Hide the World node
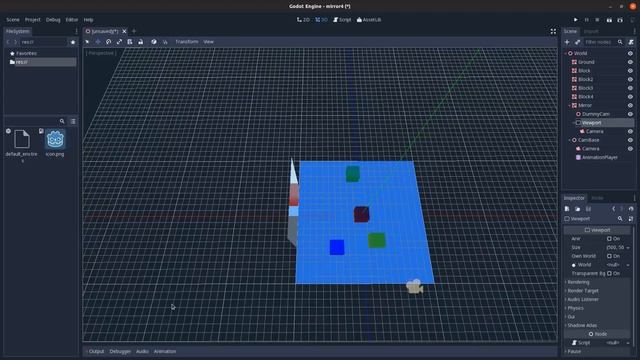Screen dimensions: 640x360 pyautogui.click(x=630, y=53)
